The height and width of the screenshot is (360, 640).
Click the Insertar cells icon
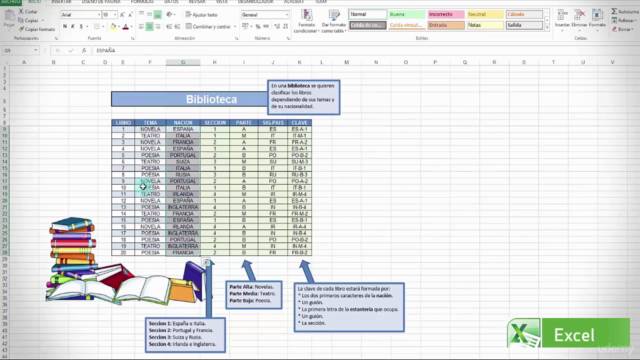coord(562,16)
